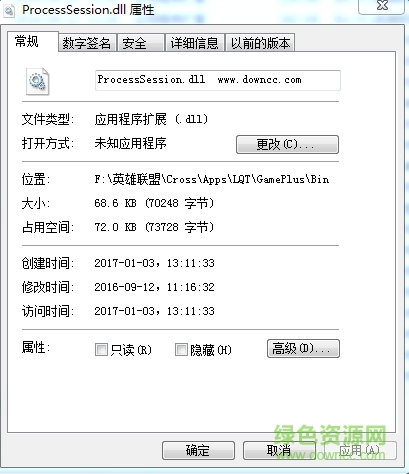Click the DLL file type icon
The height and width of the screenshot is (474, 409).
pyautogui.click(x=37, y=81)
